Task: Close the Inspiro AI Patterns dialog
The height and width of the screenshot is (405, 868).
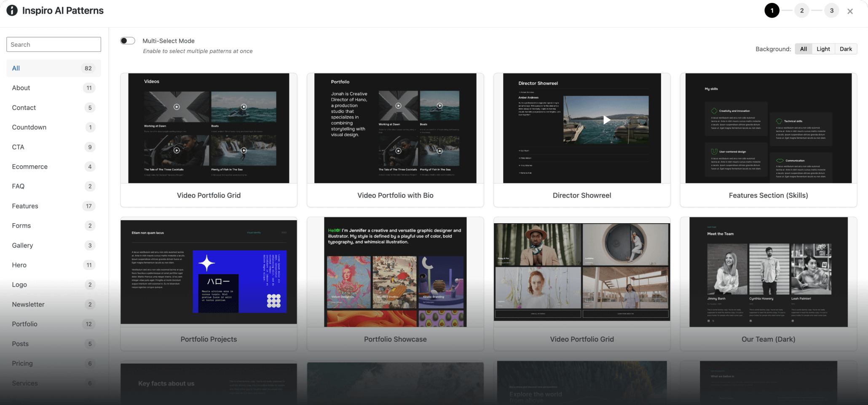Action: pos(850,11)
